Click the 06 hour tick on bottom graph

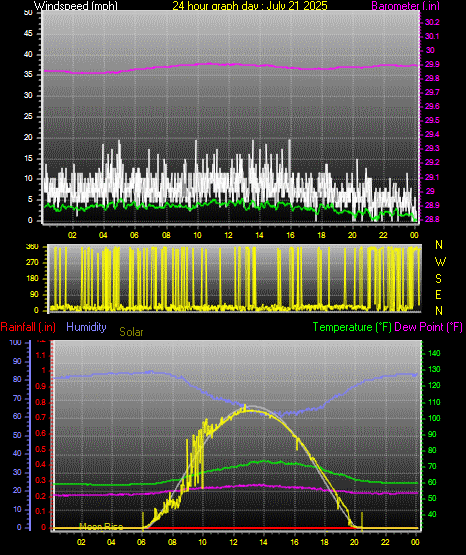(141, 542)
